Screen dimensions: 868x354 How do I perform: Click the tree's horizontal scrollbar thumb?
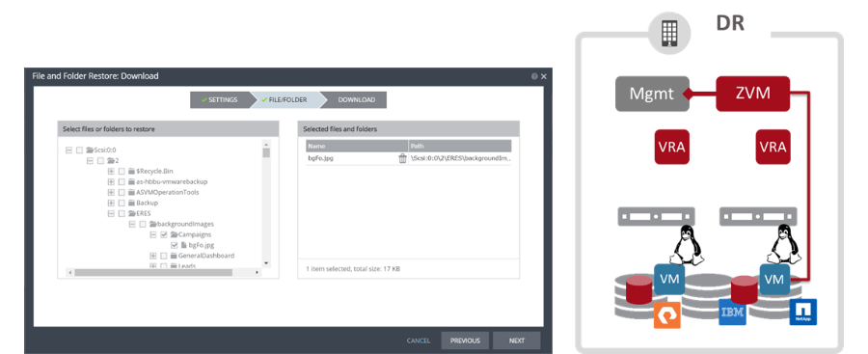point(153,273)
